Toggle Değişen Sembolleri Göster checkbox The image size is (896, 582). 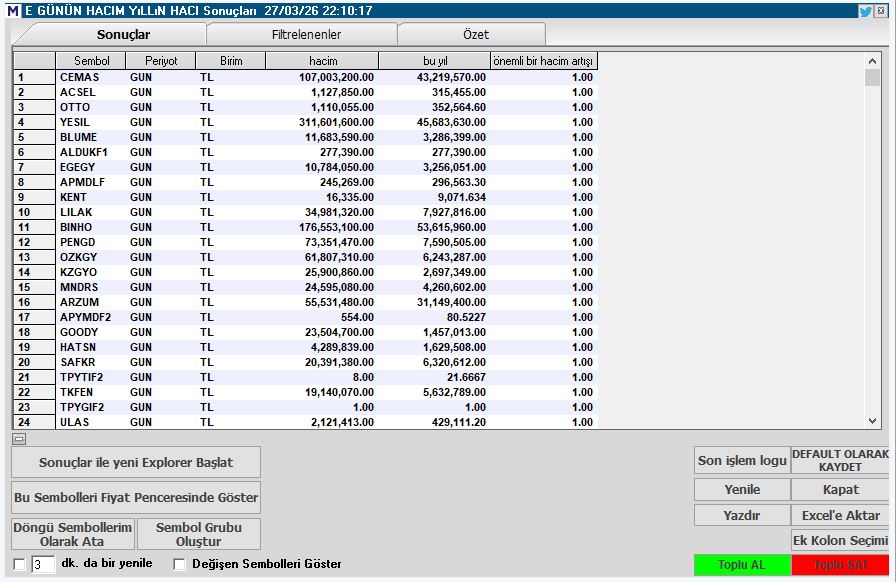179,564
